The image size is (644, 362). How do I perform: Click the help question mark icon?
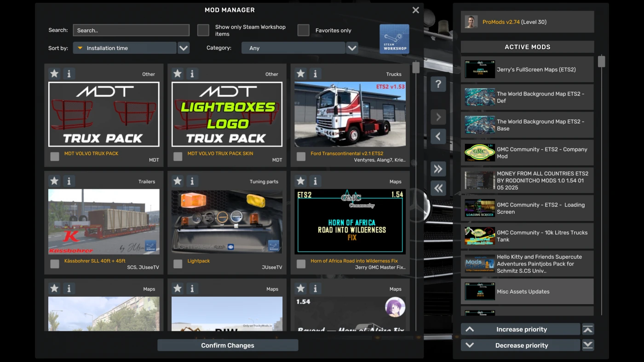coord(438,84)
